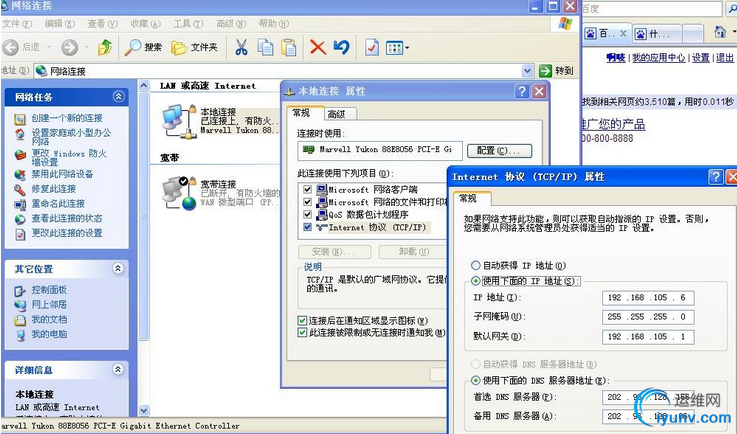Click the Copy toolbar icon
Screen dimensions: 737x434
265,47
